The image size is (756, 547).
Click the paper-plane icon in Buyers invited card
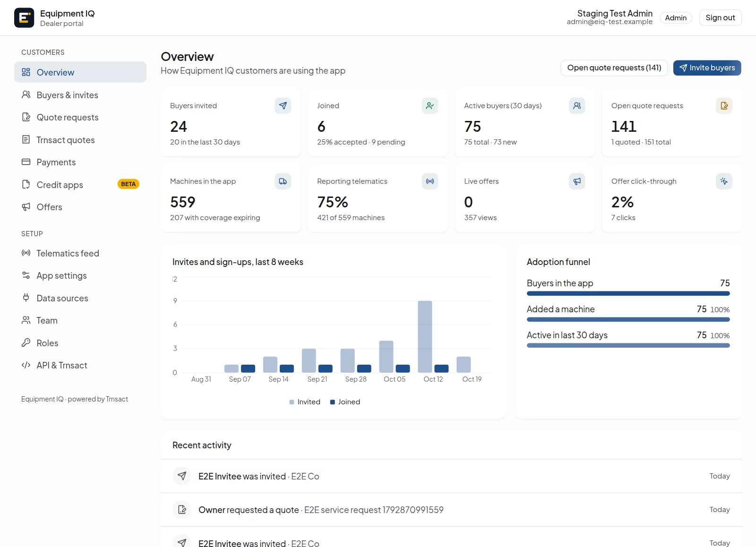(283, 106)
